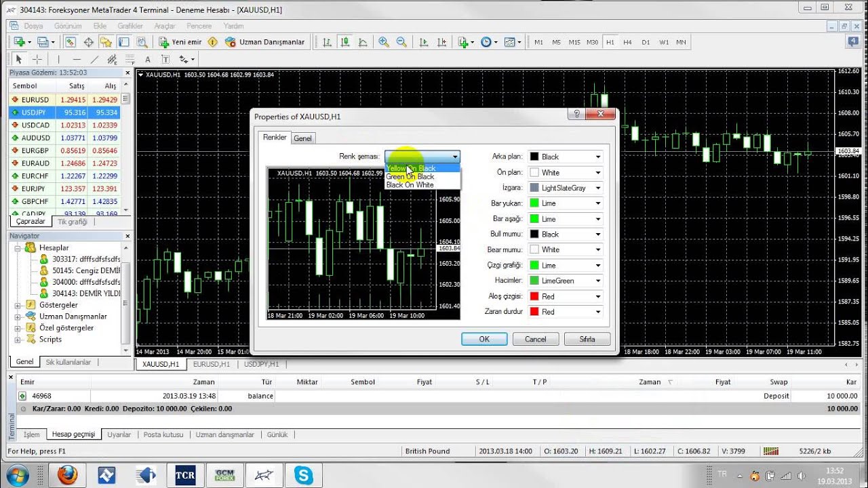Switch to the Genel tab in Properties

(x=302, y=138)
